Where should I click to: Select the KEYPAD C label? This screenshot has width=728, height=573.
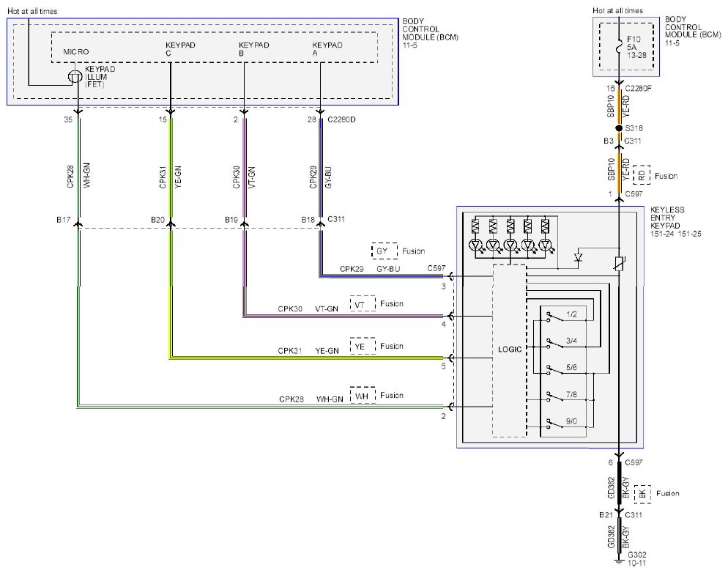[x=180, y=49]
